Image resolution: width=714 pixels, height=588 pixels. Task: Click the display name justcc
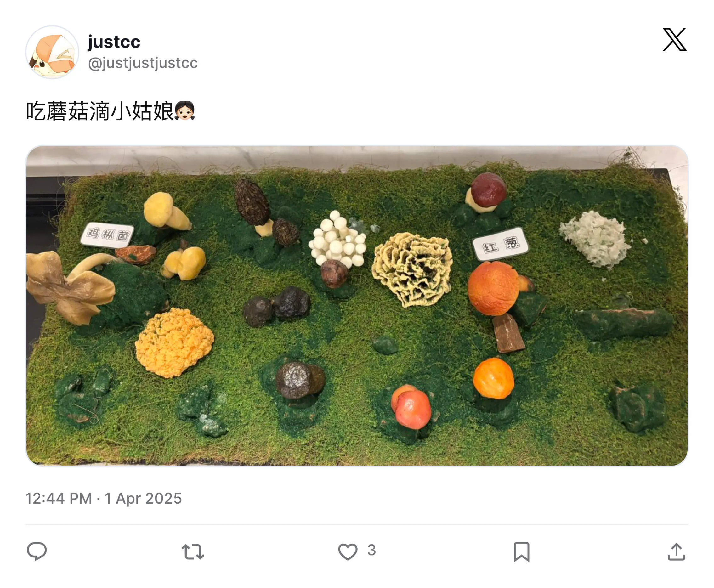(114, 42)
